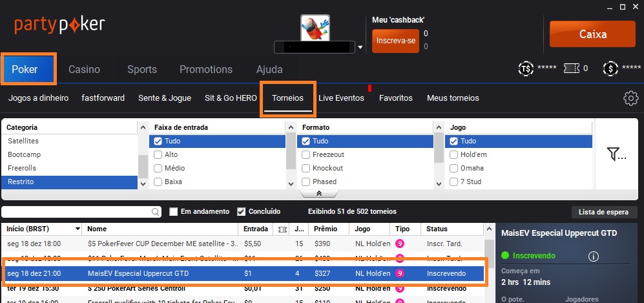
Task: Sort by Prêmio column header
Action: pos(329,229)
